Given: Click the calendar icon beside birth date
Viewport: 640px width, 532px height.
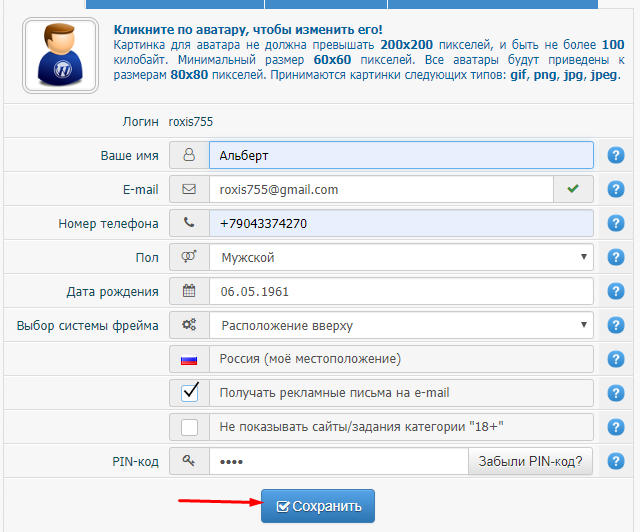Looking at the screenshot, I should coord(189,291).
